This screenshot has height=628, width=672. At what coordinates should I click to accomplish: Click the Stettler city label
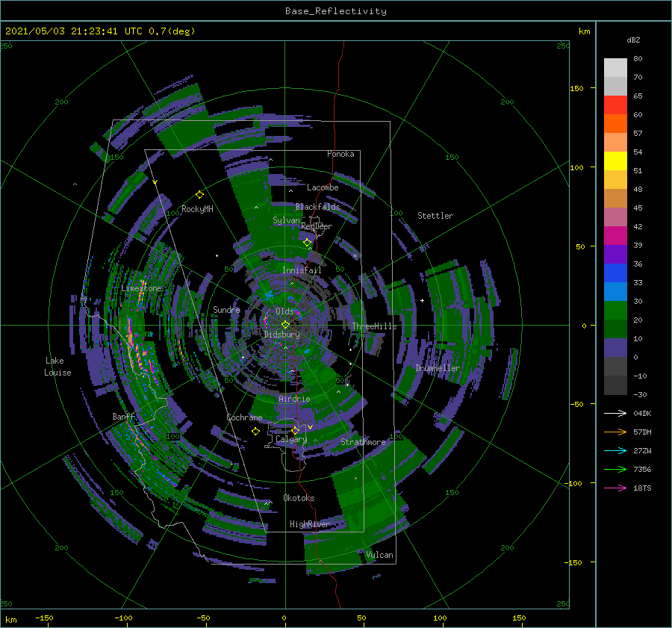point(435,216)
